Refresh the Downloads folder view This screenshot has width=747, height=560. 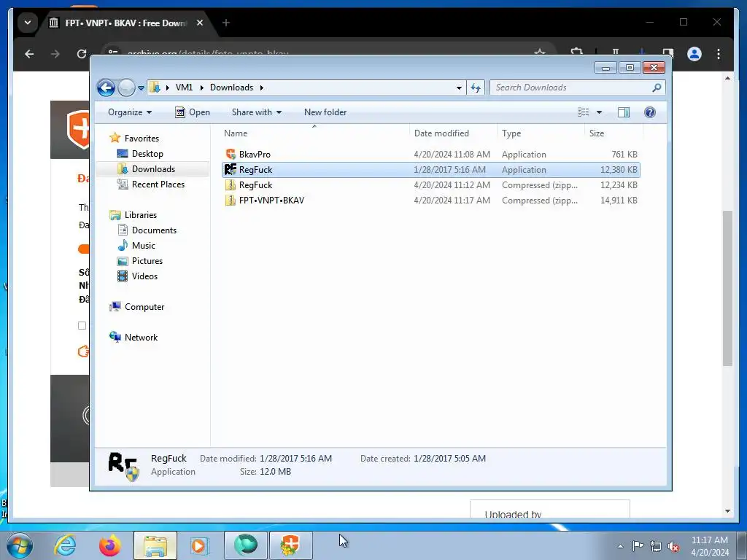[476, 87]
